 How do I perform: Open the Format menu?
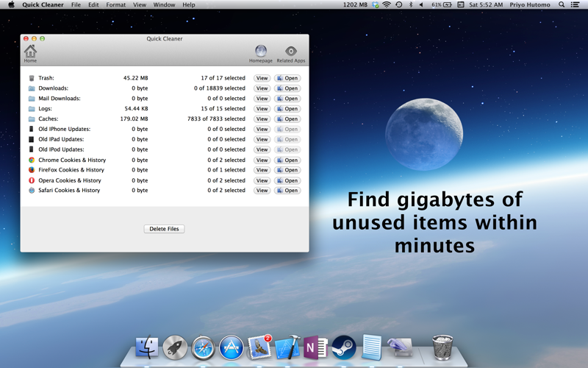click(x=116, y=4)
